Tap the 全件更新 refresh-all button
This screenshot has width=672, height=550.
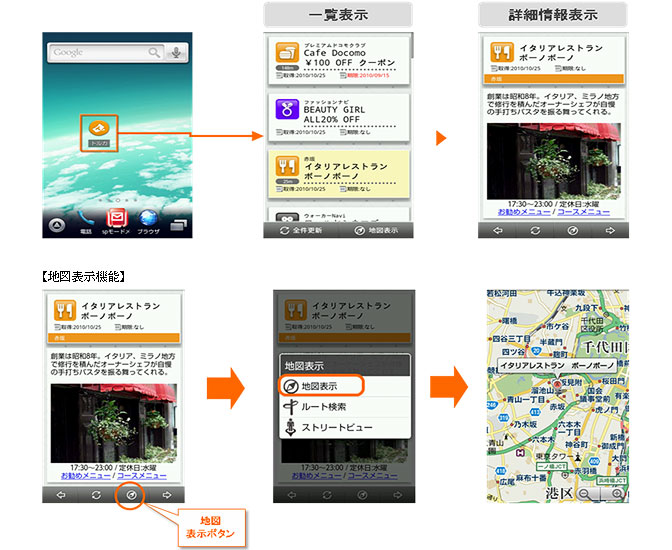[300, 230]
